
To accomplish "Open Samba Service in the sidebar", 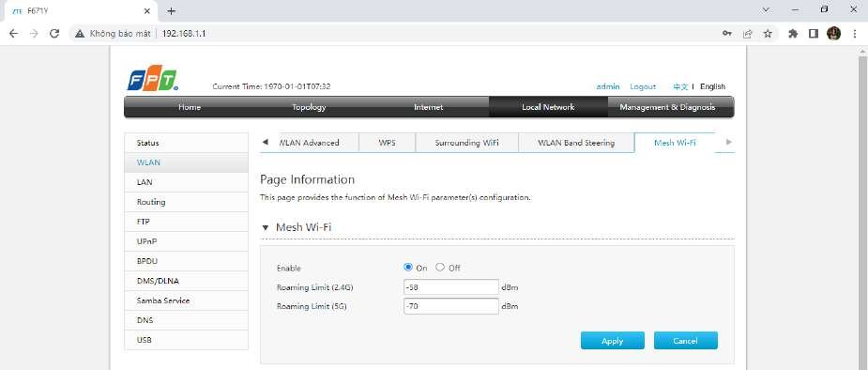I will (186, 301).
